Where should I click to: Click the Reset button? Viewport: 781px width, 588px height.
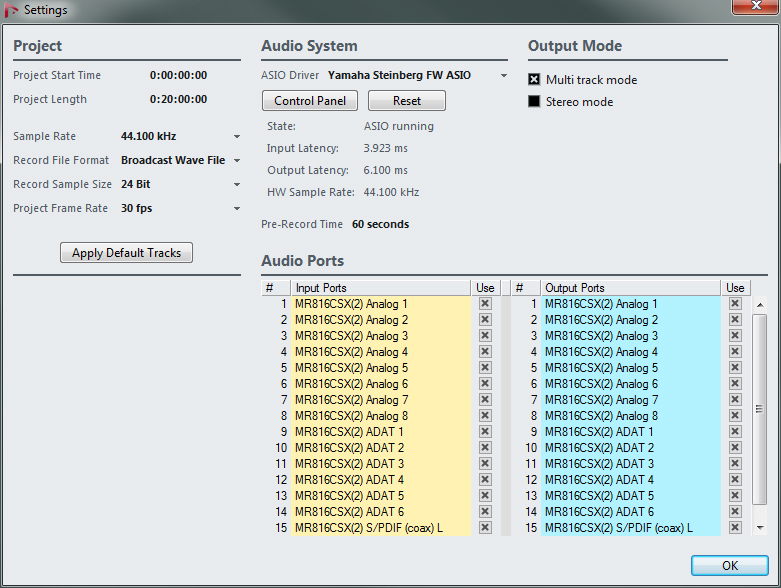[407, 101]
